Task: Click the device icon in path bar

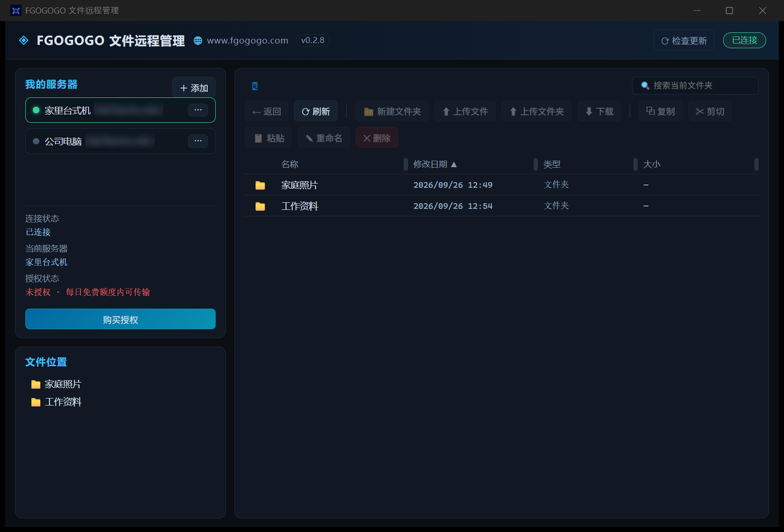Action: [255, 86]
